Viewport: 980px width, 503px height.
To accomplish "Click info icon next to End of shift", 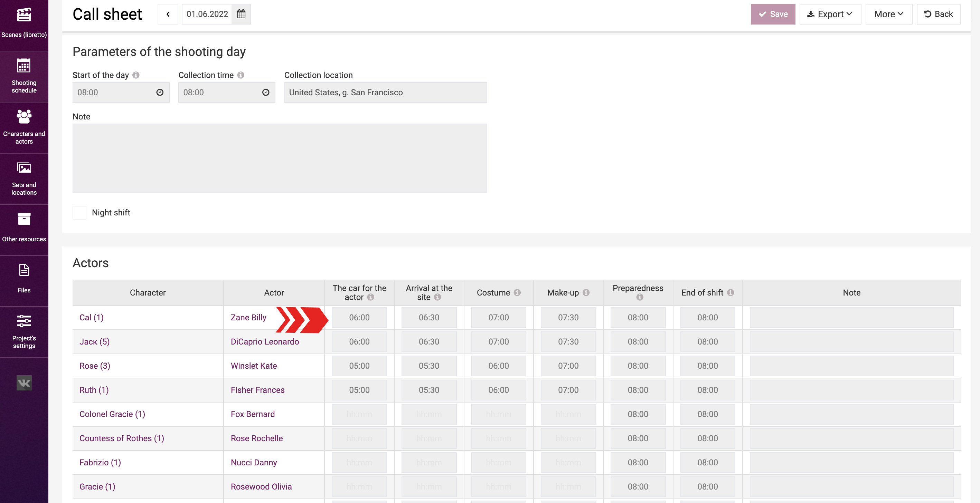I will pos(731,292).
